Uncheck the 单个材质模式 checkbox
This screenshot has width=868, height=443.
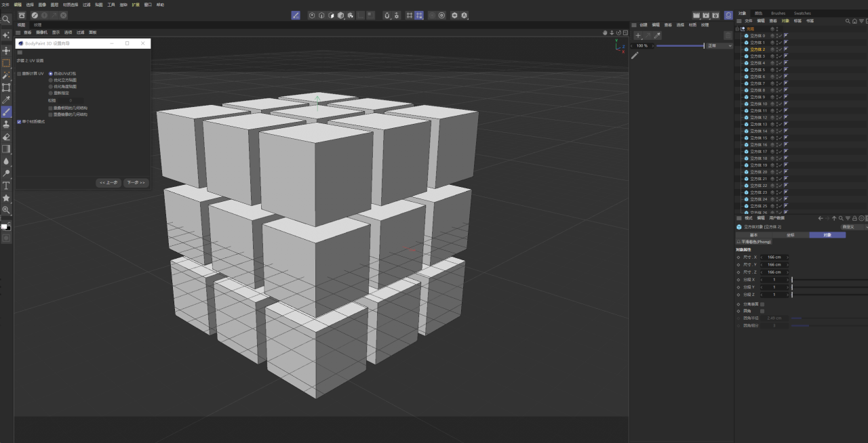19,121
